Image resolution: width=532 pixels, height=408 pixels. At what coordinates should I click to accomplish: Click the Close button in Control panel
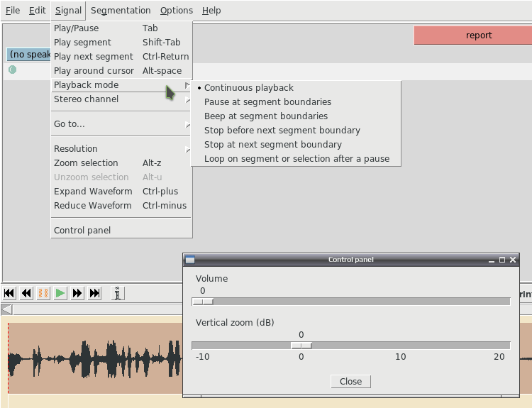pos(351,382)
